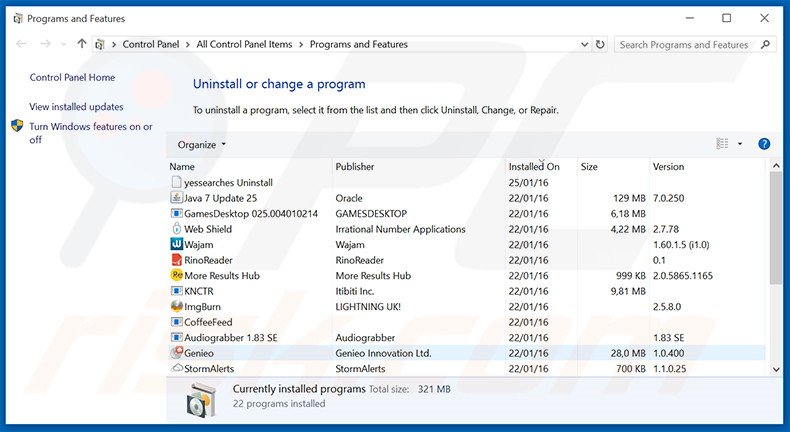This screenshot has width=790, height=432.
Task: Open the recent locations dropdown arrow
Action: pos(63,44)
